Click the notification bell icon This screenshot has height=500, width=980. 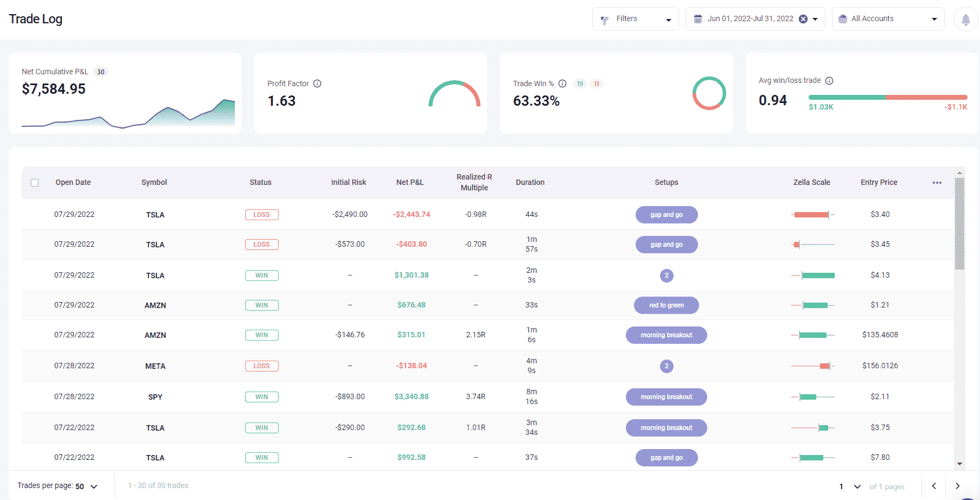(x=965, y=20)
